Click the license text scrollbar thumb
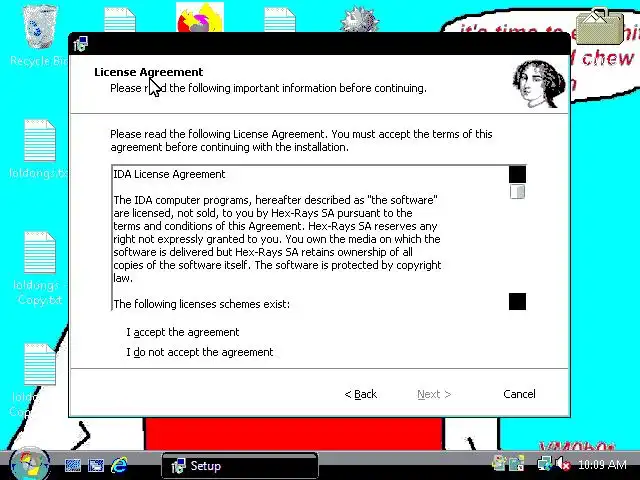The height and width of the screenshot is (480, 640). (518, 192)
